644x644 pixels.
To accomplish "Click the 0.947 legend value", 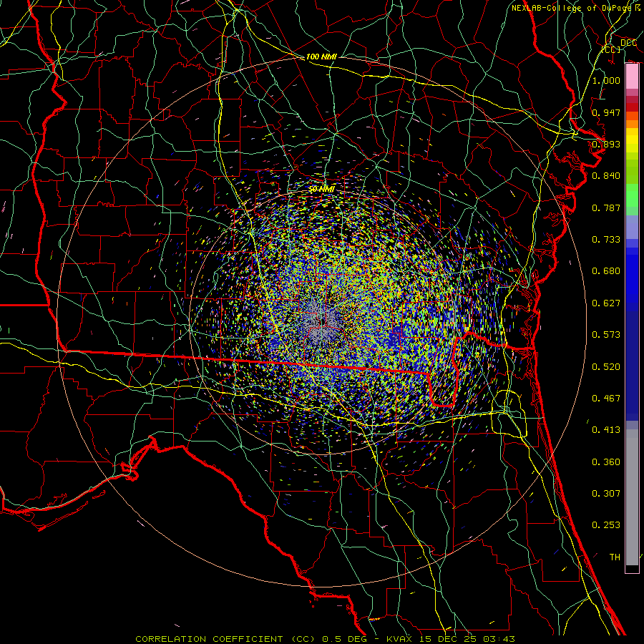I will pyautogui.click(x=606, y=112).
